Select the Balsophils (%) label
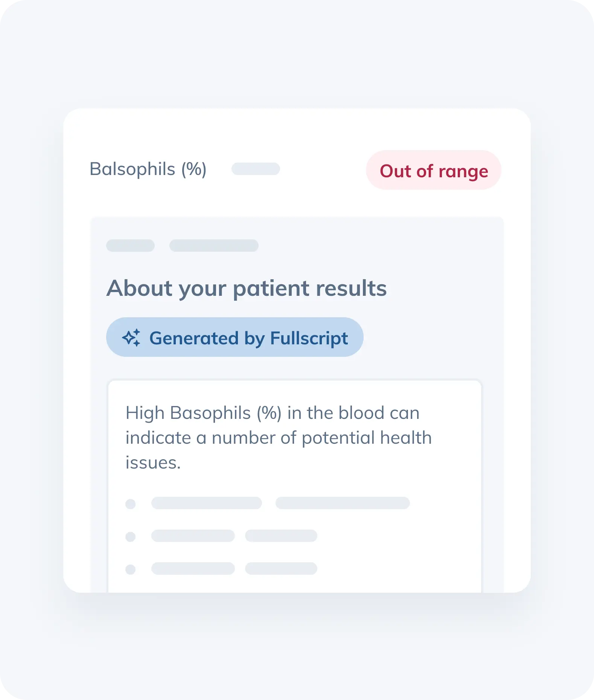The height and width of the screenshot is (700, 594). pyautogui.click(x=148, y=169)
